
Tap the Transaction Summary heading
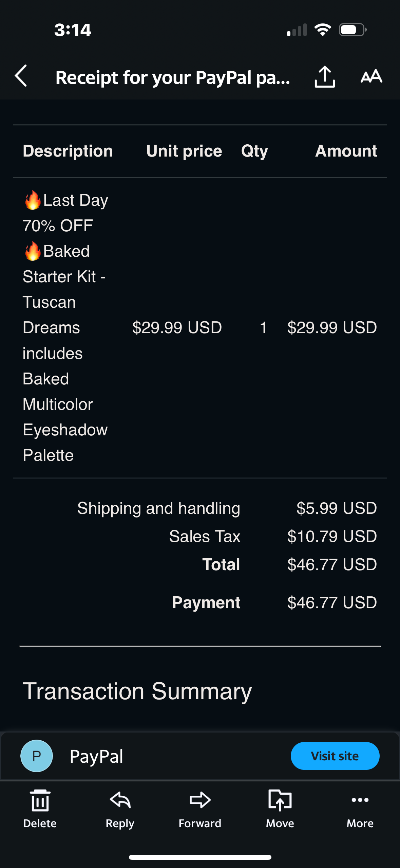pyautogui.click(x=137, y=691)
